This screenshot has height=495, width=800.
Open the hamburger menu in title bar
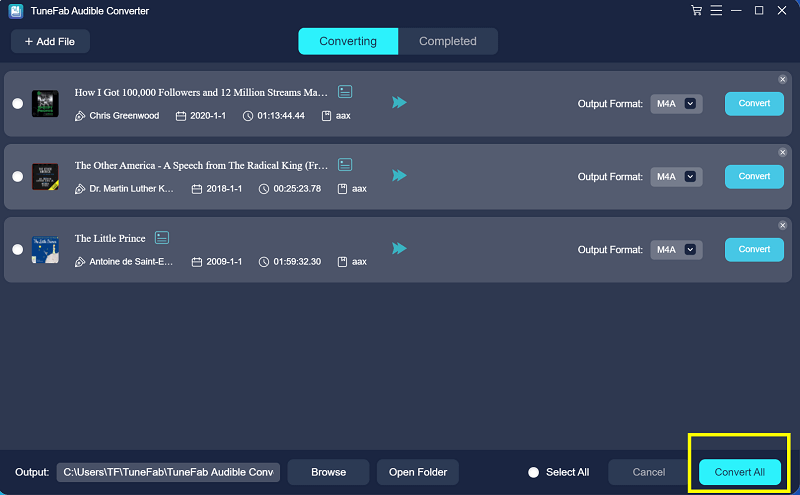(715, 11)
